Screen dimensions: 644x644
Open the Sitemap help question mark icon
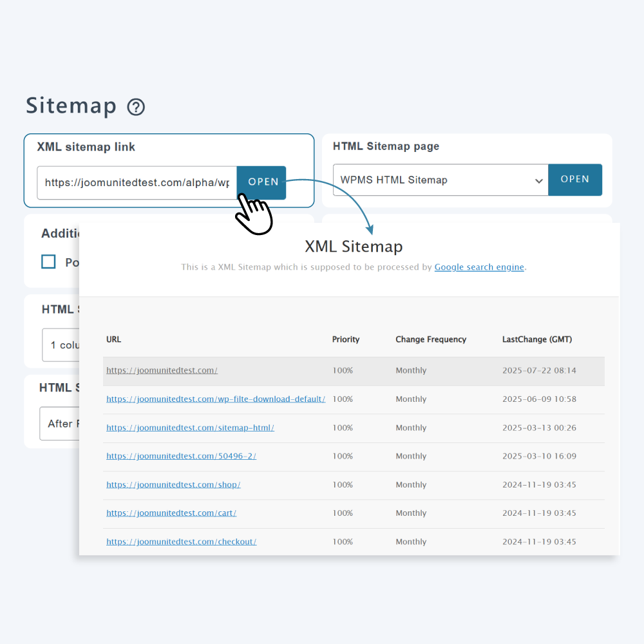point(136,107)
